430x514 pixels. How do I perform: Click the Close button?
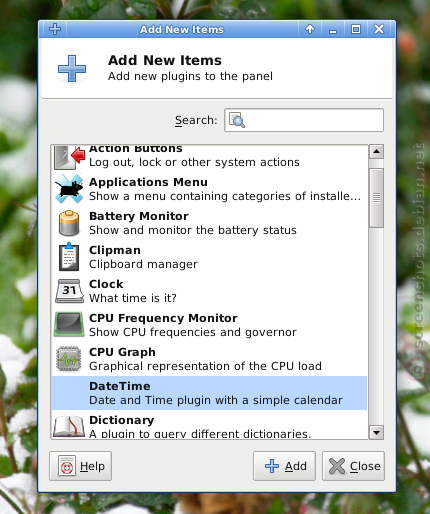click(353, 466)
